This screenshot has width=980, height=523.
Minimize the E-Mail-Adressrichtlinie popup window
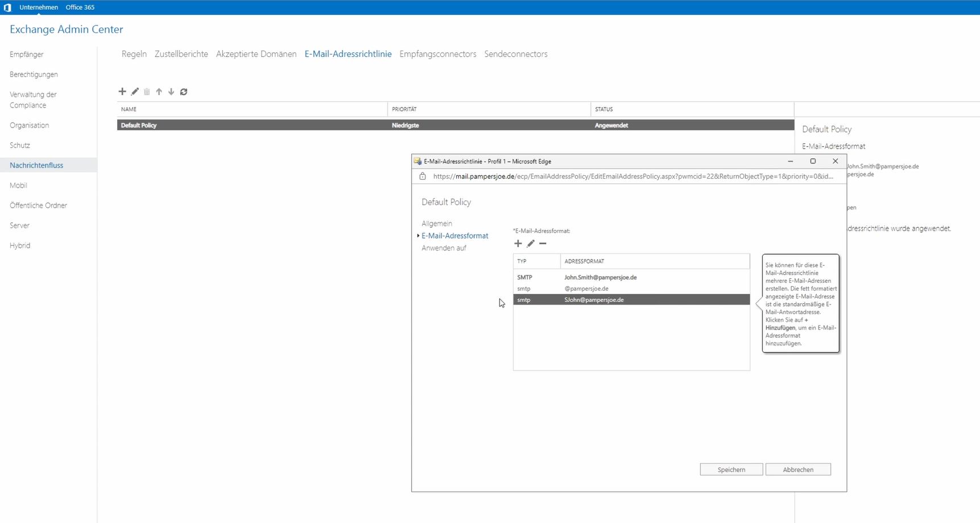[x=790, y=162]
